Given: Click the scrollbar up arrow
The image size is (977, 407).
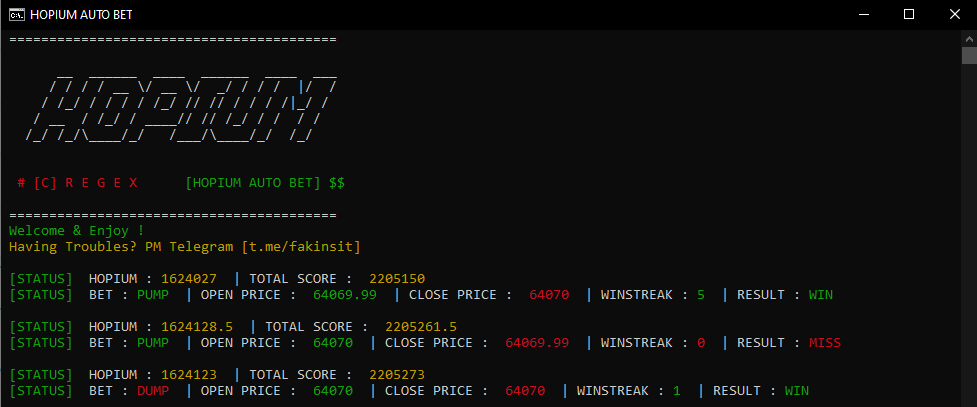Looking at the screenshot, I should (x=969, y=38).
